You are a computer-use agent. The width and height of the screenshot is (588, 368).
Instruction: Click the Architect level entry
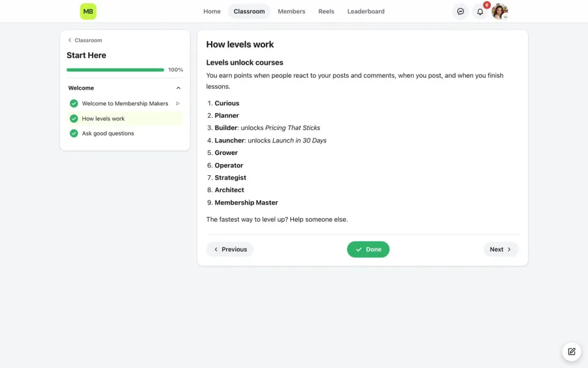tap(229, 190)
